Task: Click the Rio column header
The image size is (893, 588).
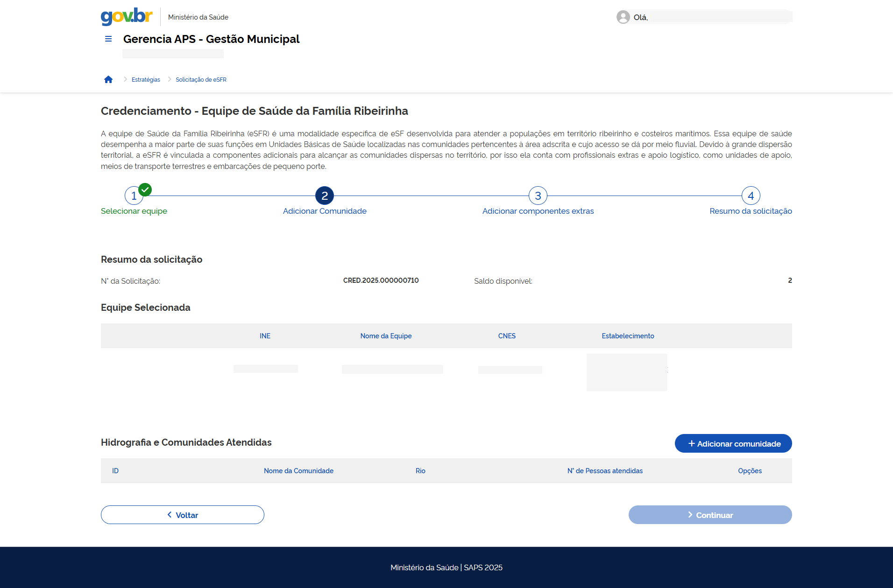Action: pyautogui.click(x=420, y=471)
